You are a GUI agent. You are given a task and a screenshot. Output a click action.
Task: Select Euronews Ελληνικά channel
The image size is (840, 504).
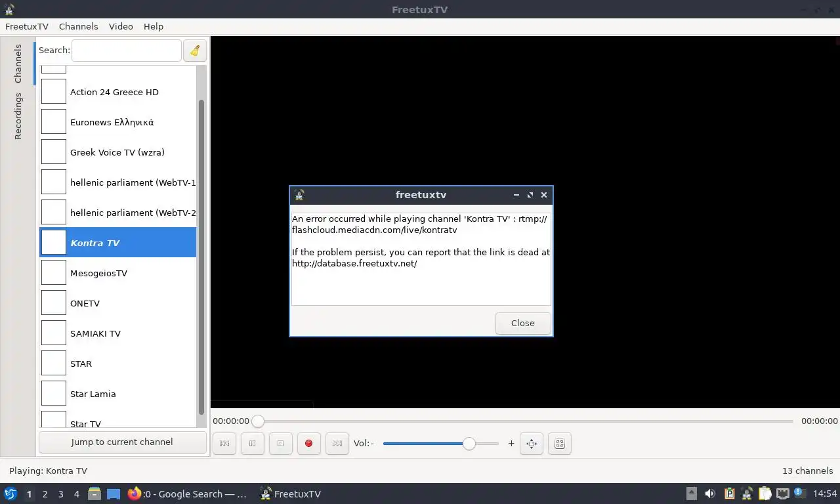tap(118, 122)
